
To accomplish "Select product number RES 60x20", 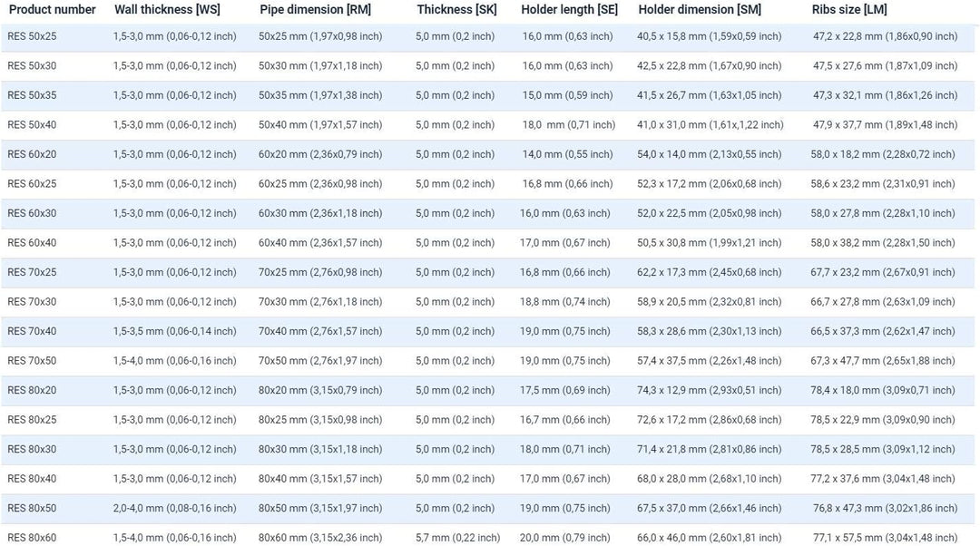I will 32,153.
